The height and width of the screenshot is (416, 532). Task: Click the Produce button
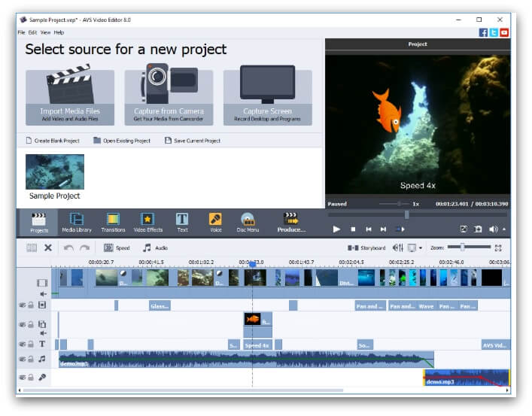(291, 223)
